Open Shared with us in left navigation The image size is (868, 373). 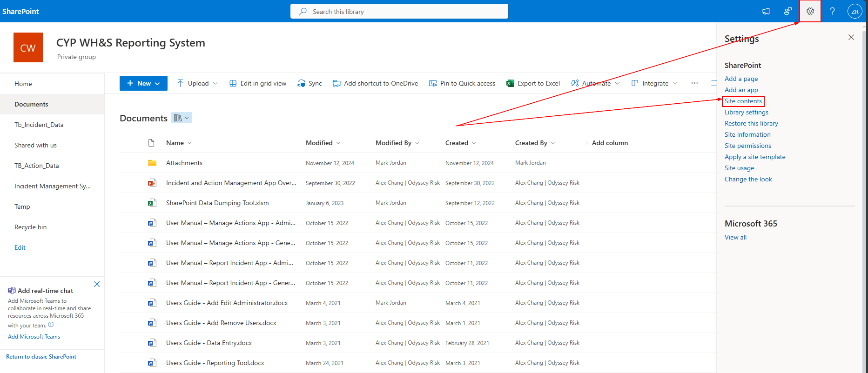click(x=35, y=145)
